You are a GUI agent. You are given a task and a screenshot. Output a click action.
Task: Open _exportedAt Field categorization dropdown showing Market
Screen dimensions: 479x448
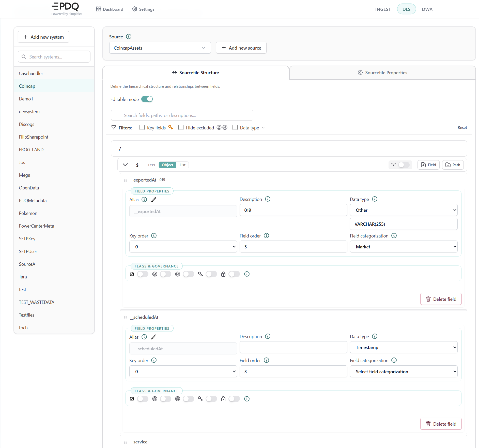pos(404,247)
